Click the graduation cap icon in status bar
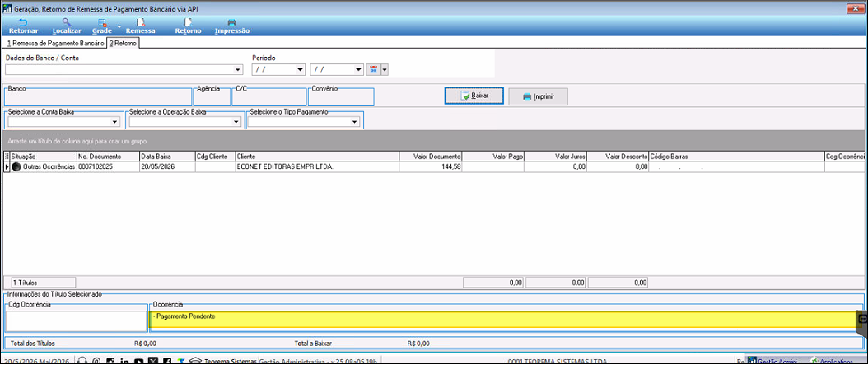The height and width of the screenshot is (365, 868). [x=195, y=361]
